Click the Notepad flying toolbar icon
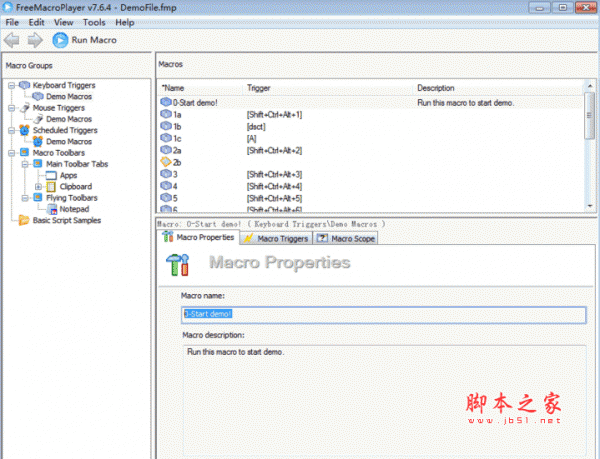The image size is (600, 459). pos(51,209)
